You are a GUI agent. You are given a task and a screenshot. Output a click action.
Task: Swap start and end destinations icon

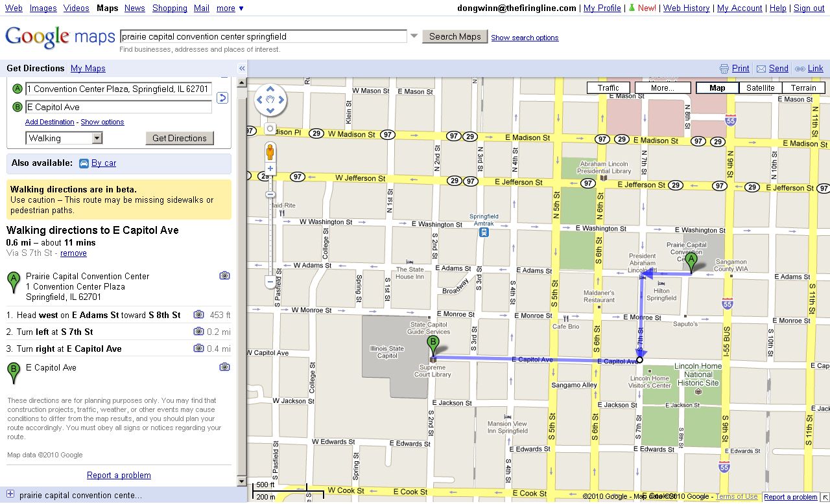pyautogui.click(x=222, y=98)
